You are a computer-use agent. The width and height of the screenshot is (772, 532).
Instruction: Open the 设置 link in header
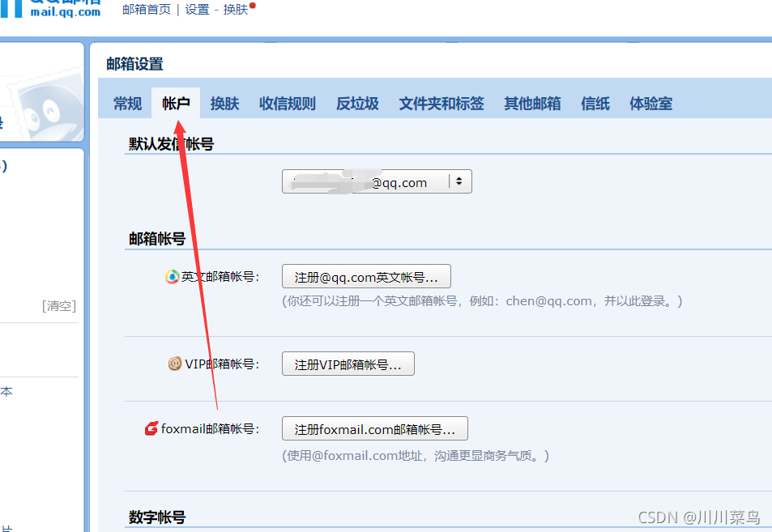point(197,10)
